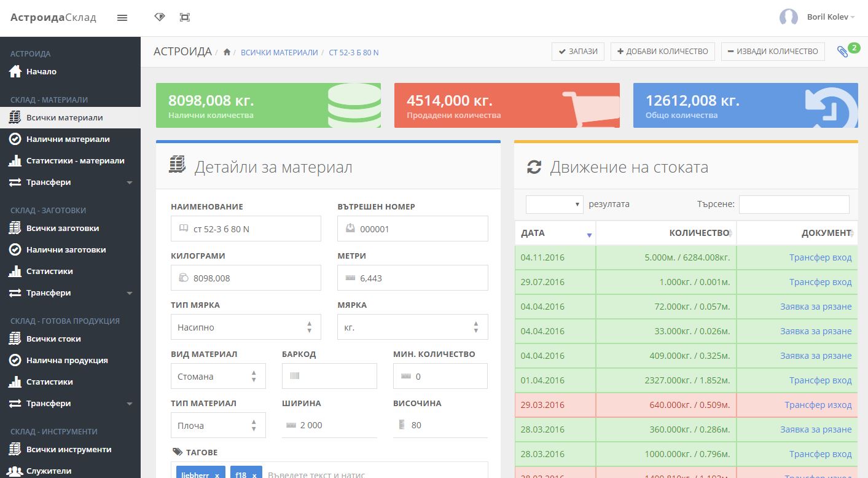Click the Вътрешен номер input field
Screen dimensions: 868x478
point(413,229)
